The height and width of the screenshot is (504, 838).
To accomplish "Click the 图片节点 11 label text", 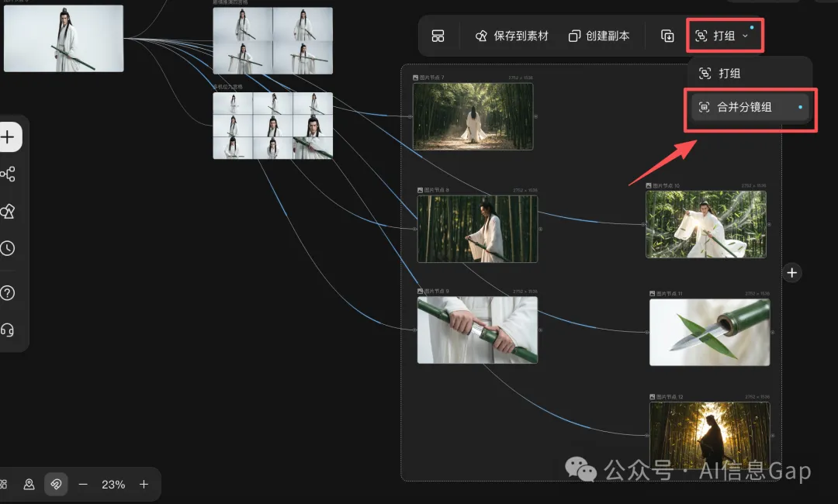I will point(670,294).
